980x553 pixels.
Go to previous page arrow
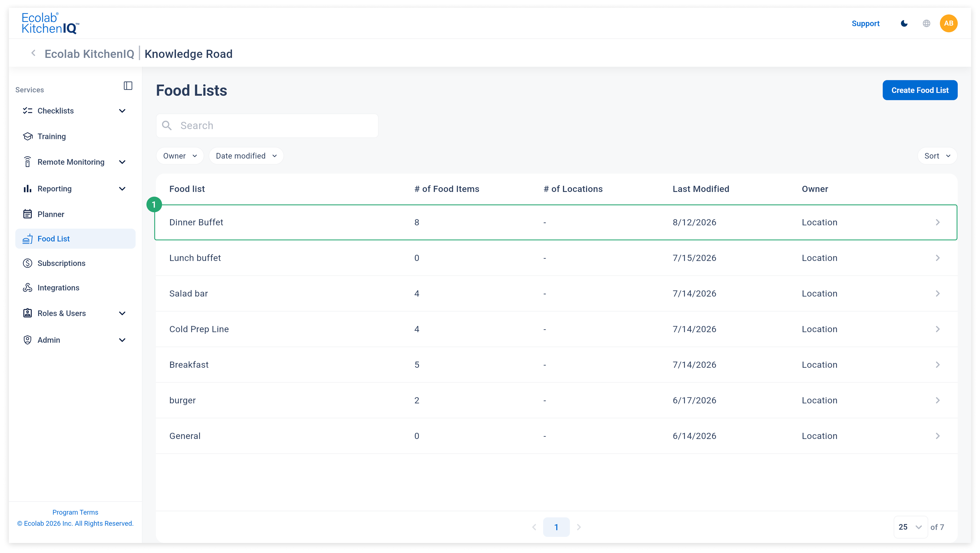pos(534,527)
